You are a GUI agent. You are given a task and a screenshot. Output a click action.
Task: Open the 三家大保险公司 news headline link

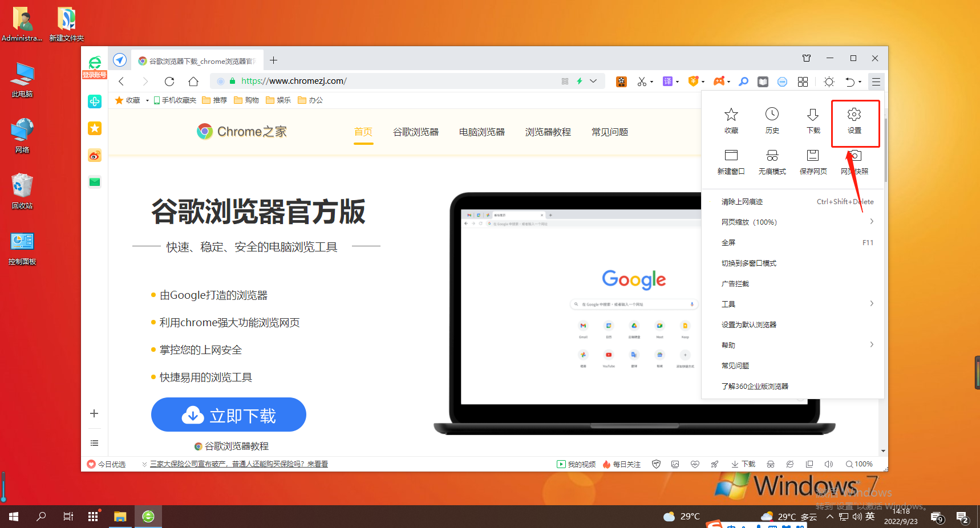tap(239, 464)
